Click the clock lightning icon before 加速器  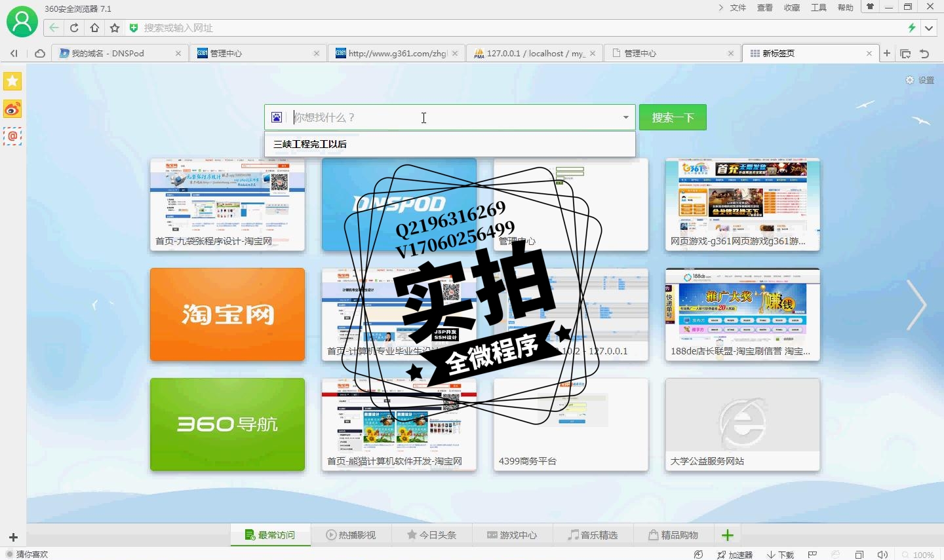point(698,555)
